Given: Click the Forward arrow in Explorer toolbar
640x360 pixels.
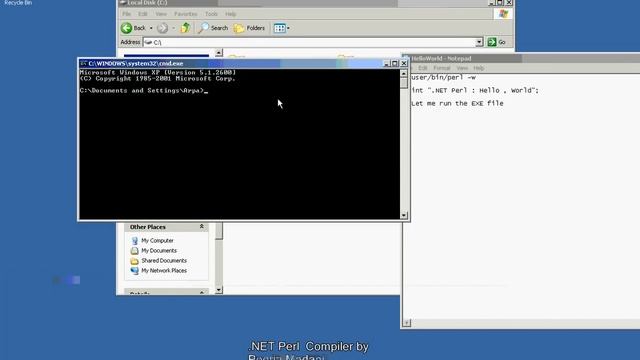Looking at the screenshot, I should pyautogui.click(x=162, y=28).
